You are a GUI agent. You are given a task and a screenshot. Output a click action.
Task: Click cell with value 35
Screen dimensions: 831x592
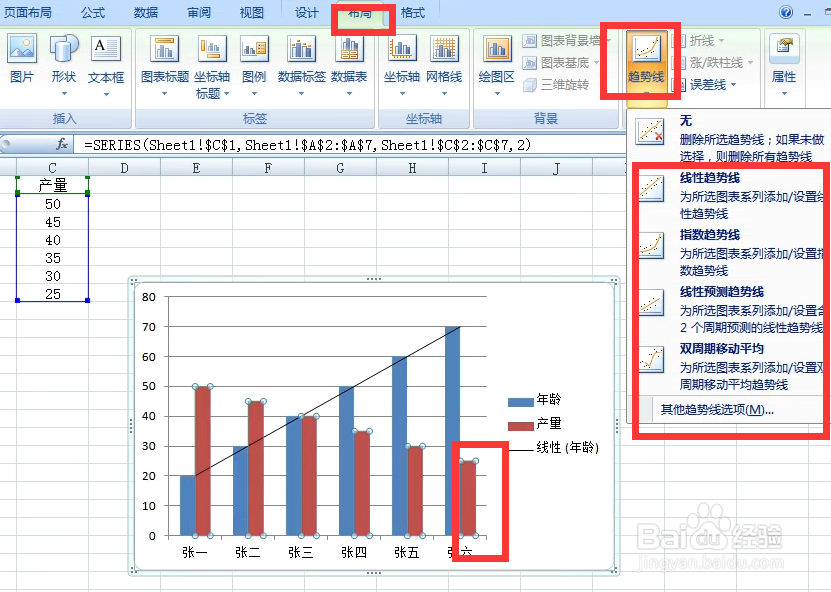[52, 258]
